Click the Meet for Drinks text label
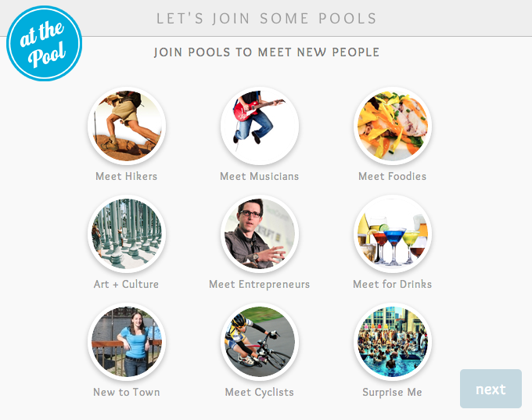Viewport: 532px width, 420px height. click(393, 285)
